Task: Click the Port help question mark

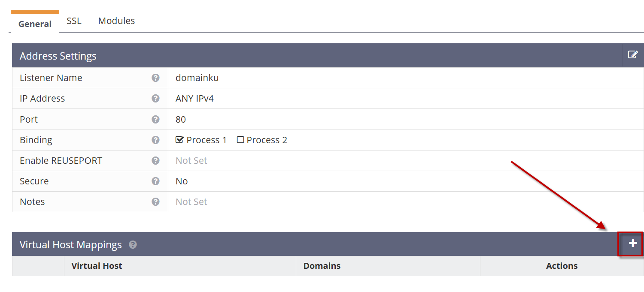Action: coord(155,119)
